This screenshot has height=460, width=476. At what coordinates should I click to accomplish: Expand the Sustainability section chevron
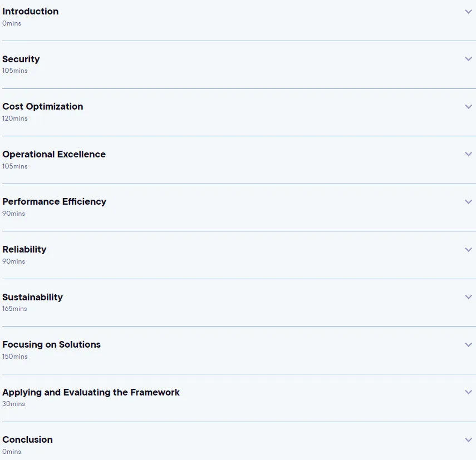468,297
